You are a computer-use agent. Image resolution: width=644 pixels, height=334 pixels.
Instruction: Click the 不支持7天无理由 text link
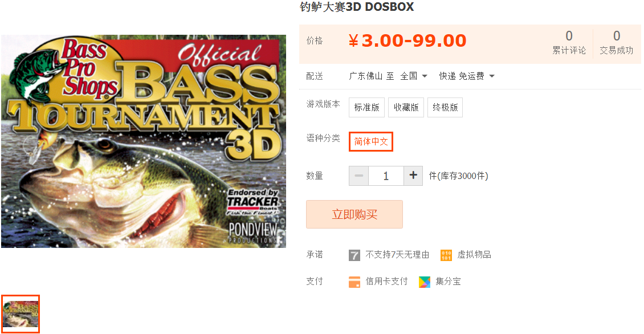tap(397, 255)
